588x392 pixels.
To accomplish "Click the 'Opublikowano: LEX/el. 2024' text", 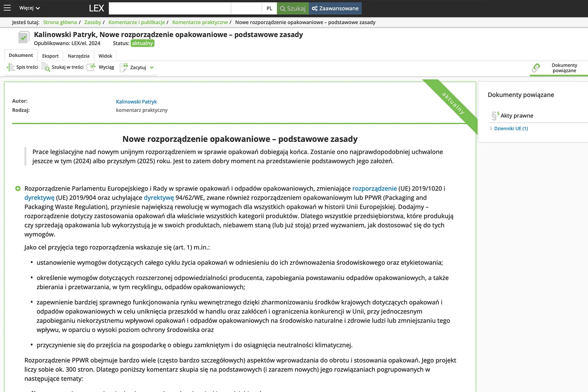I will [67, 43].
